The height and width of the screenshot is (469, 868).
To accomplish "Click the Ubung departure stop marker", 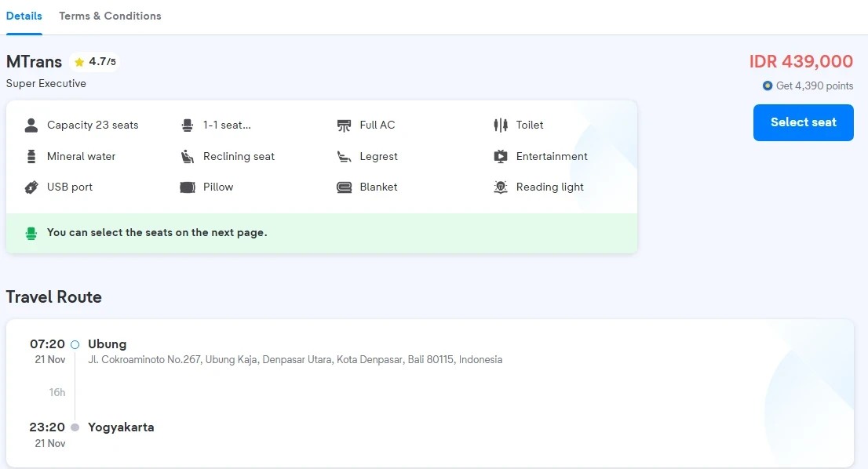I will coord(75,344).
